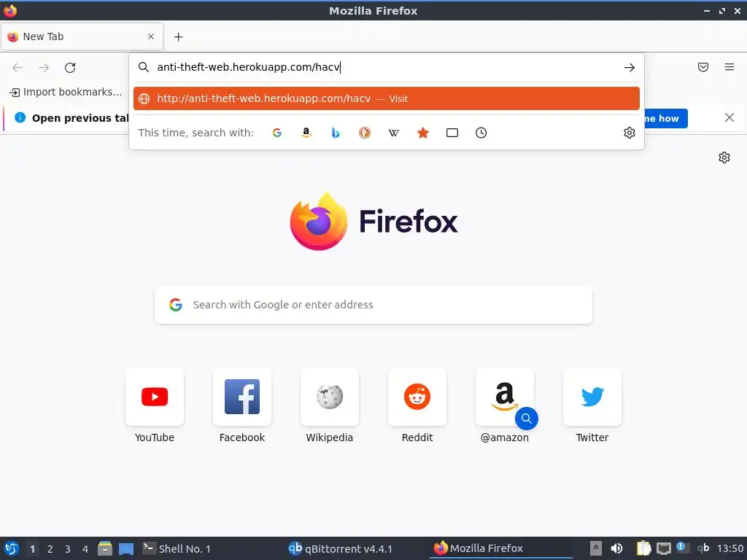Go back one page
The height and width of the screenshot is (560, 747).
[x=18, y=68]
